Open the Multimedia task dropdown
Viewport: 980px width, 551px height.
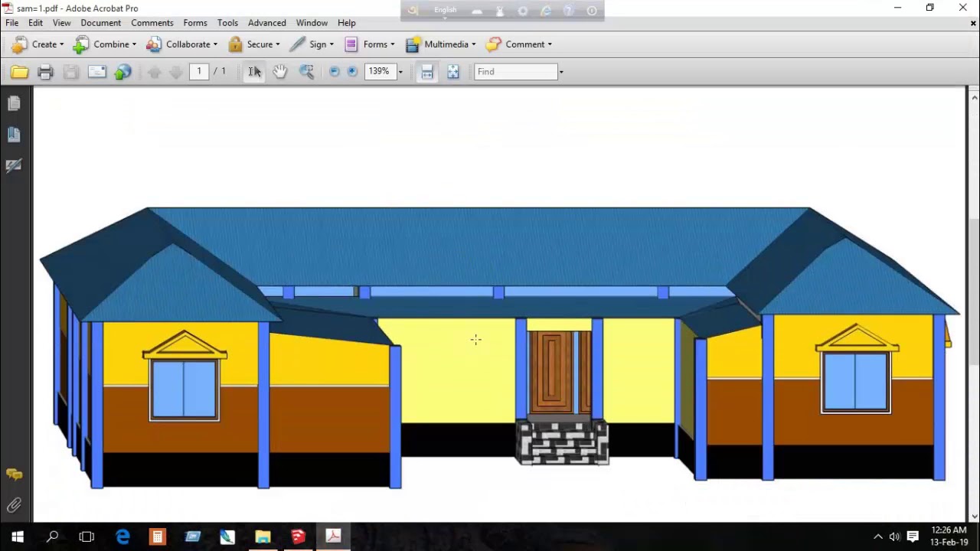(x=441, y=44)
